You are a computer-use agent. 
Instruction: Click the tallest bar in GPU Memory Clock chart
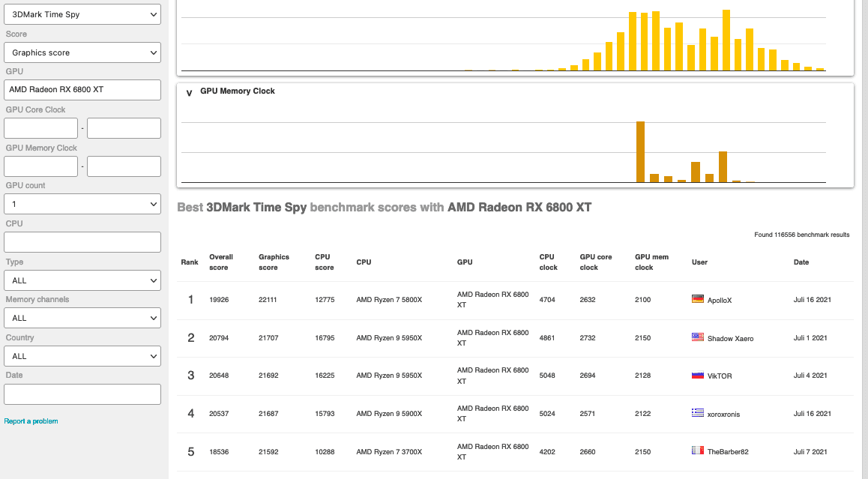pyautogui.click(x=640, y=151)
